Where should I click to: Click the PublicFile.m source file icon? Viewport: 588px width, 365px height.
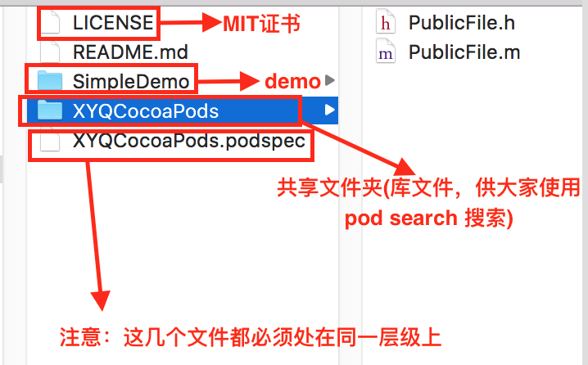(x=386, y=52)
